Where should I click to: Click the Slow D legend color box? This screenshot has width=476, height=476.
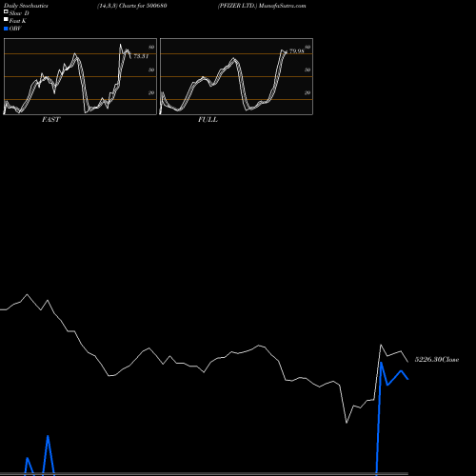point(6,12)
